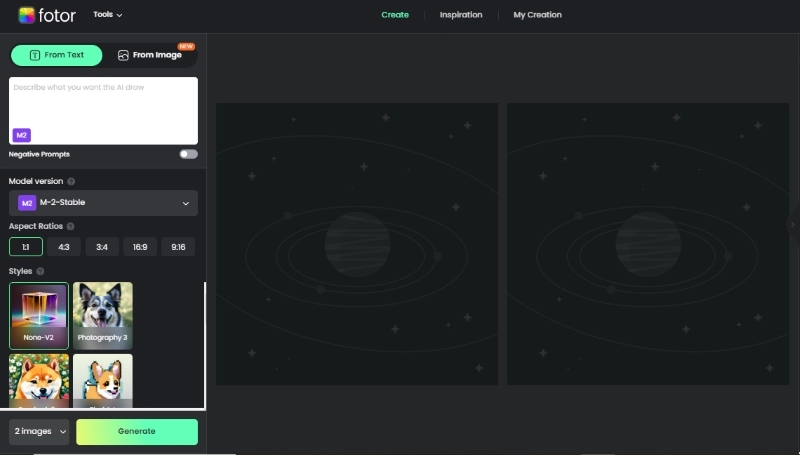Click the Fotor logo
This screenshot has width=800, height=455.
(x=47, y=15)
